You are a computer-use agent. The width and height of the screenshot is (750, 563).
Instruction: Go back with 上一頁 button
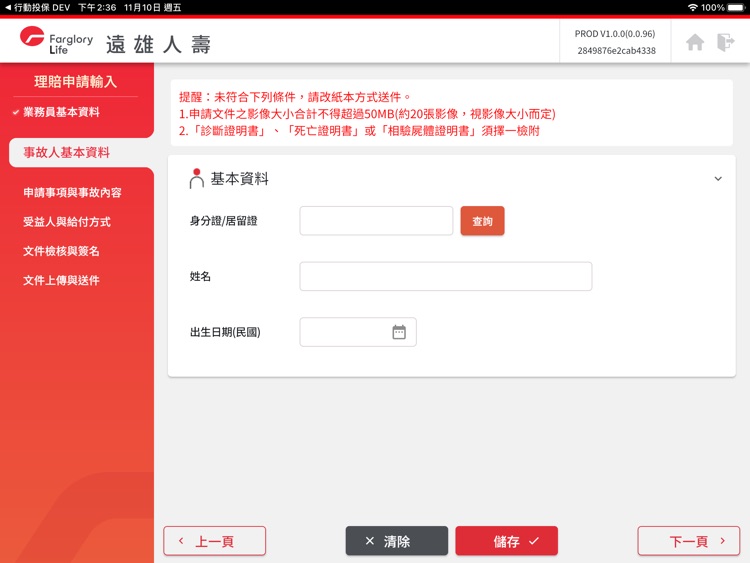[x=214, y=541]
